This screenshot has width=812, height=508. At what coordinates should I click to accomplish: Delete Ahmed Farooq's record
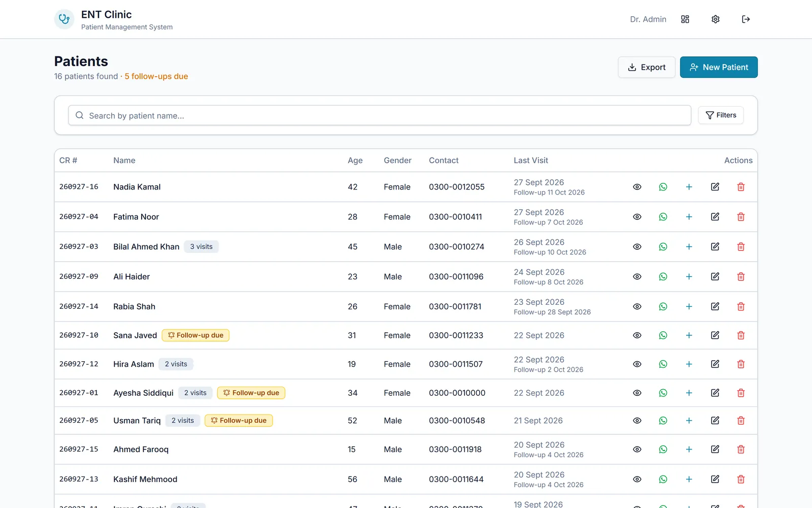click(741, 450)
